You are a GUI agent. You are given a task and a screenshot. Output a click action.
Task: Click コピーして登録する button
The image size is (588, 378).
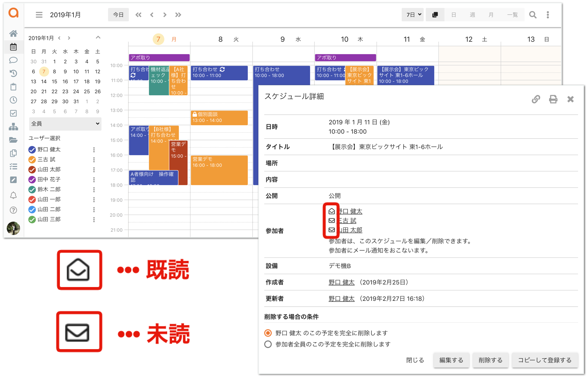click(x=545, y=360)
